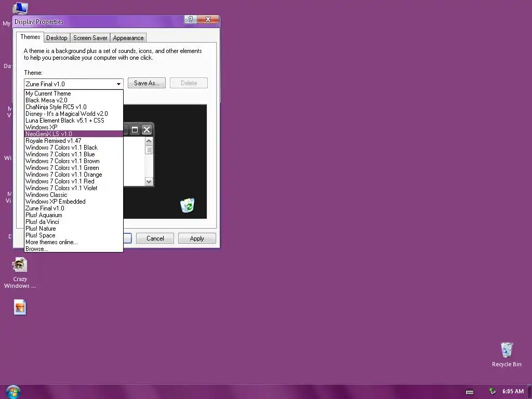Viewport: 532px width, 399px height.
Task: Select Royale Remixed v1.47 theme
Action: pos(74,141)
